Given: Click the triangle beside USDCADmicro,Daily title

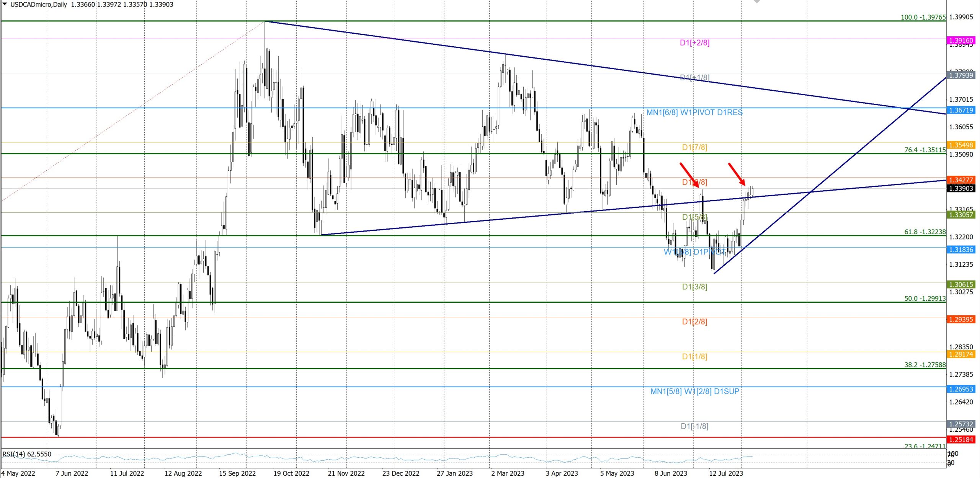Looking at the screenshot, I should tap(5, 4).
